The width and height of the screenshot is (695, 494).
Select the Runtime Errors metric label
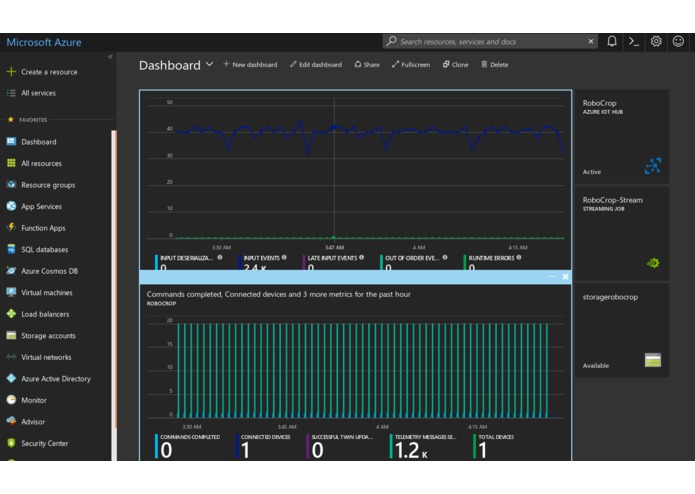[x=492, y=258]
